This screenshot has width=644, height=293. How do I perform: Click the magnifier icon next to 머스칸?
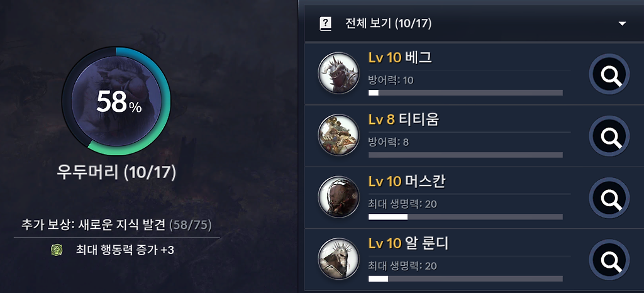(609, 198)
